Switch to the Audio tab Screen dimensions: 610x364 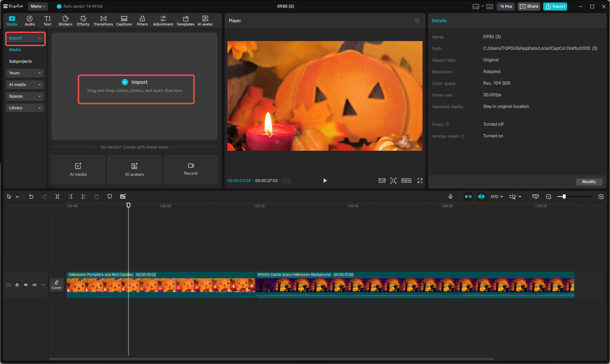click(x=29, y=20)
